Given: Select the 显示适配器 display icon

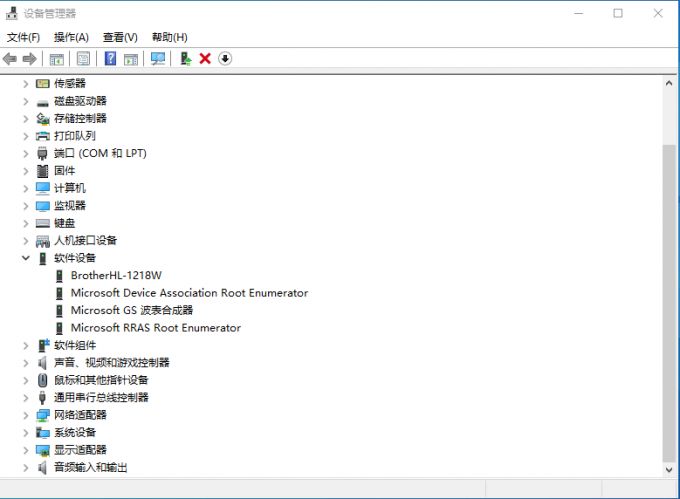Looking at the screenshot, I should [42, 450].
